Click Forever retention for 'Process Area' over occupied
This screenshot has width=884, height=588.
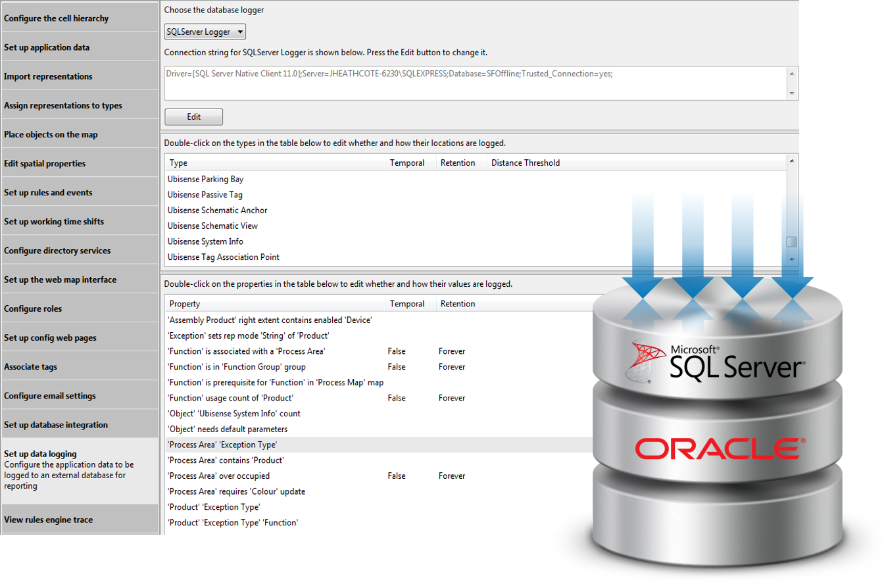(451, 476)
